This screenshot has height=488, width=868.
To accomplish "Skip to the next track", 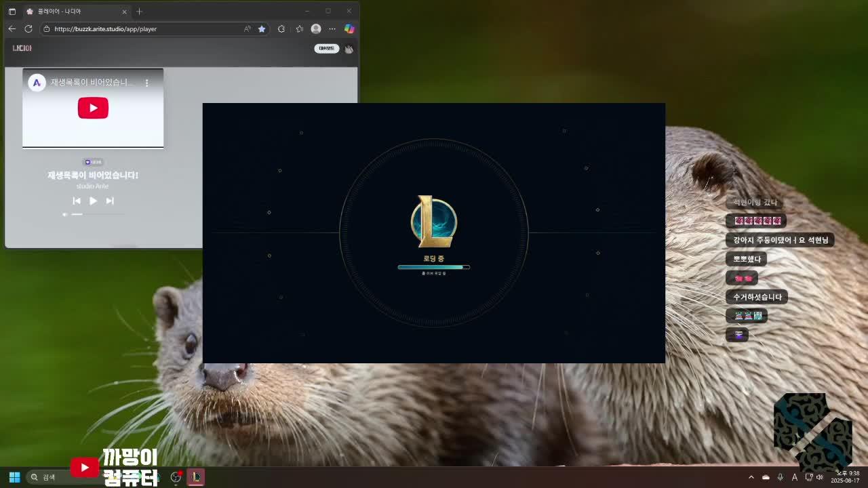I will tap(110, 201).
